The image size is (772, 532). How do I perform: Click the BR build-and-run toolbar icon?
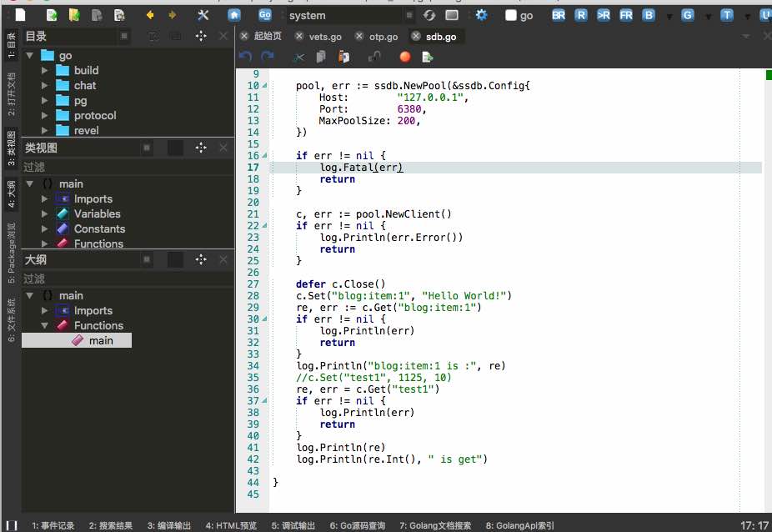point(559,15)
